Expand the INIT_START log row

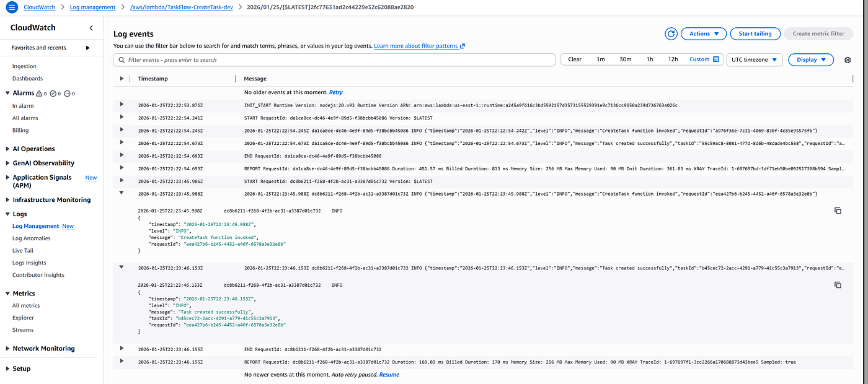122,104
